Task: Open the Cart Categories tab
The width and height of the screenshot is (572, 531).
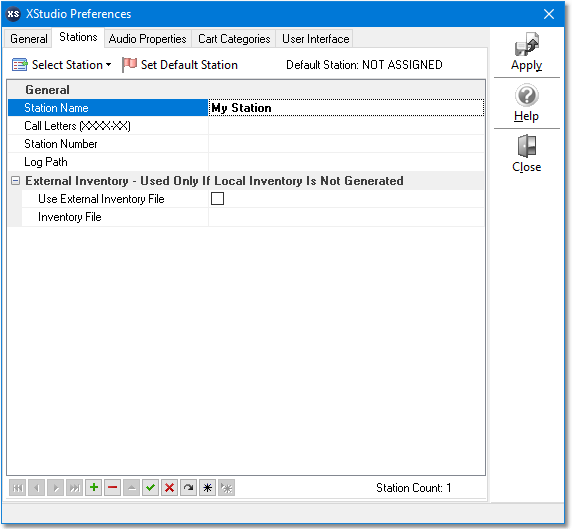Action: point(234,39)
